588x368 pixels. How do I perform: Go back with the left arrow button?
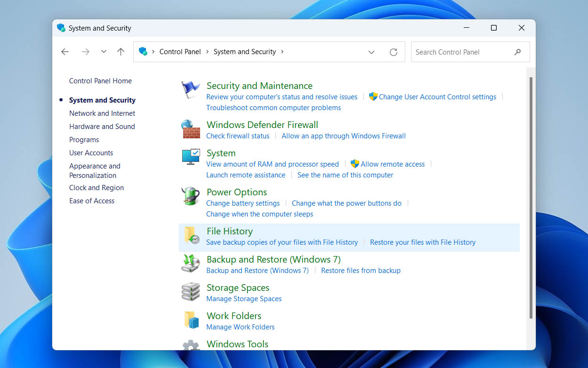click(65, 52)
